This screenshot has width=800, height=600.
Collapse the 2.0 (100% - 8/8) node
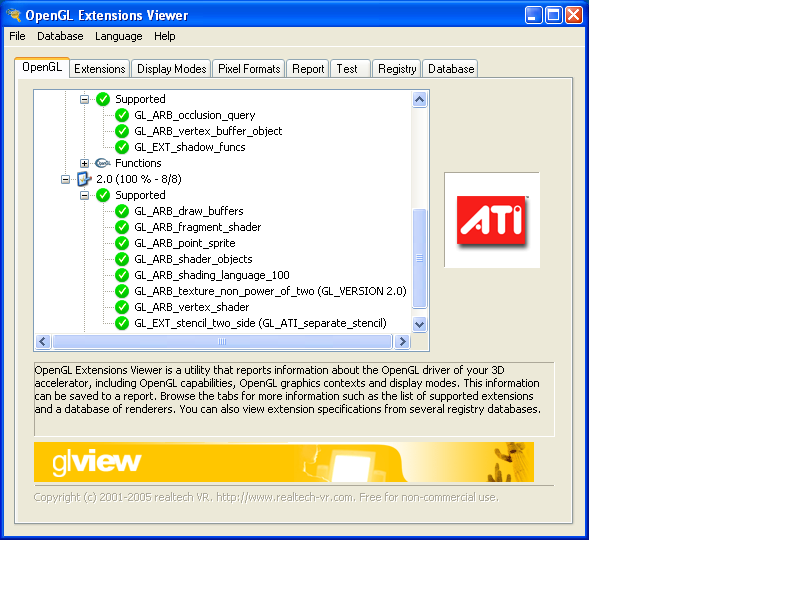[66, 179]
